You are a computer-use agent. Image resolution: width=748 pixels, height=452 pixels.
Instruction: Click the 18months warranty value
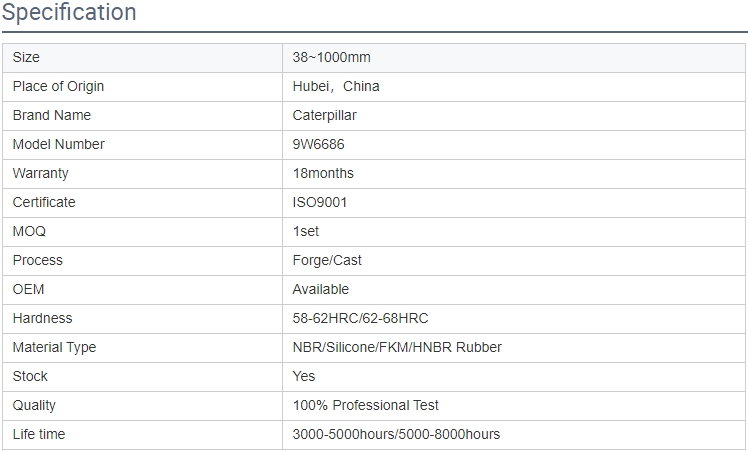(323, 173)
